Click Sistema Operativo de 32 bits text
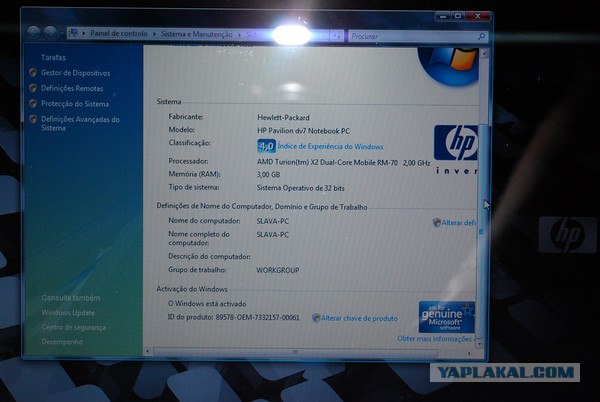Screen dimensions: 600x402 click(300, 188)
